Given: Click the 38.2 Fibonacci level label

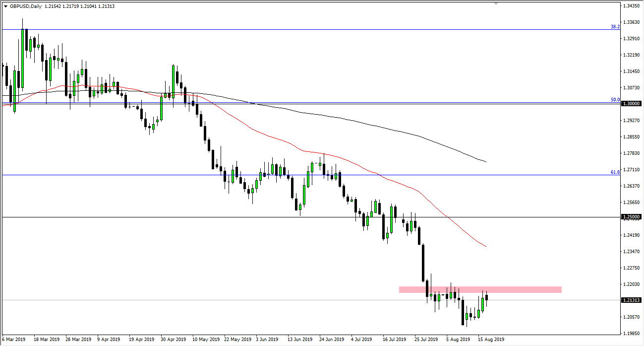Looking at the screenshot, I should (x=615, y=27).
